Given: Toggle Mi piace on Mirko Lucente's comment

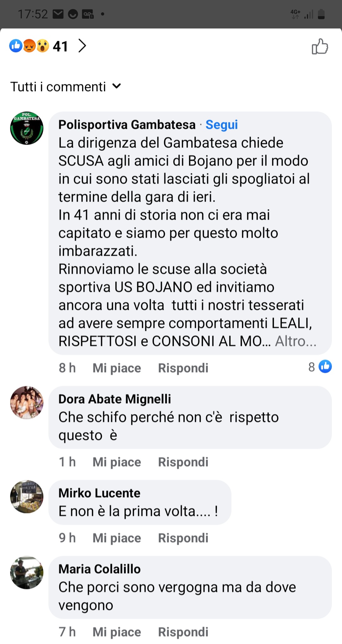Looking at the screenshot, I should 117,538.
